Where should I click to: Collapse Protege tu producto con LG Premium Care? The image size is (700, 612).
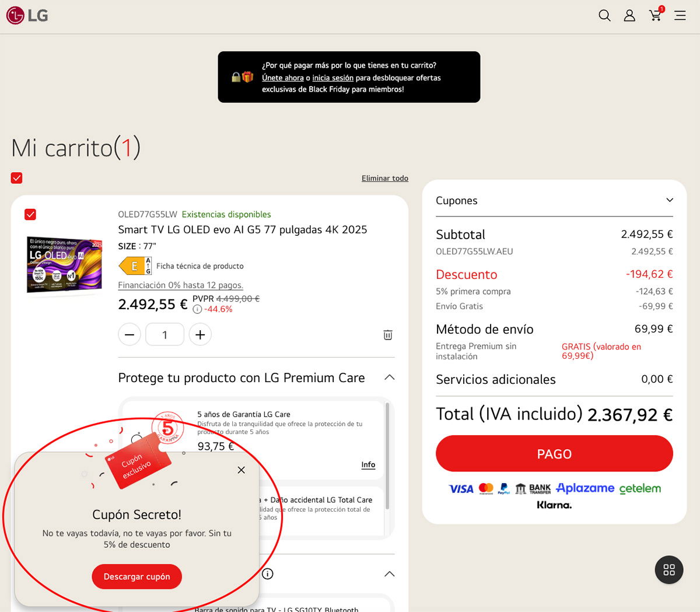click(390, 377)
